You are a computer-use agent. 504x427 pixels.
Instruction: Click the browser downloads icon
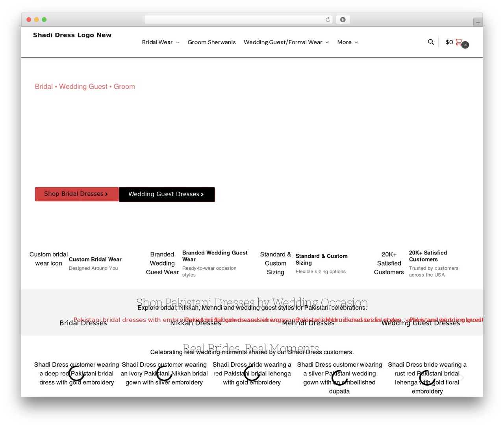[343, 20]
